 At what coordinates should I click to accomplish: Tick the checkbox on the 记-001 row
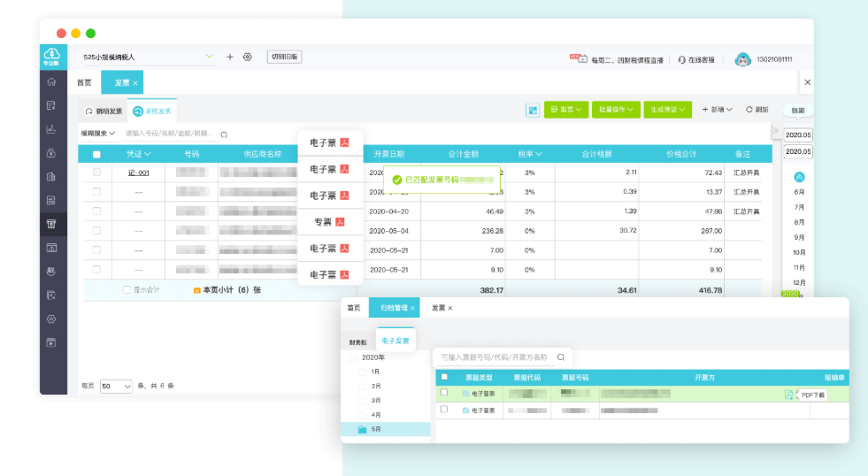[96, 173]
